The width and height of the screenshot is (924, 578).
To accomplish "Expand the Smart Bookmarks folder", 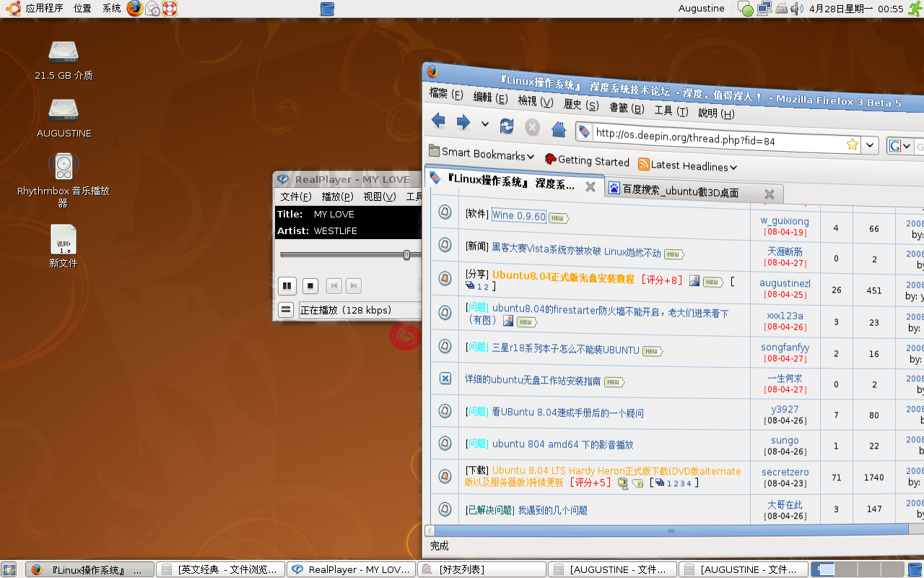I will click(x=481, y=153).
